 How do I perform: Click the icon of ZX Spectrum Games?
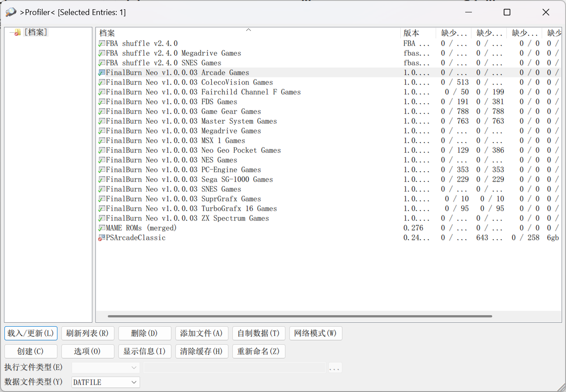coord(102,219)
